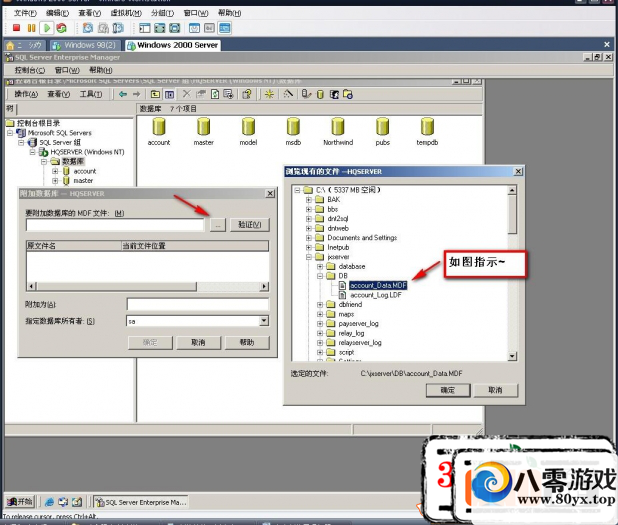Click the file list horizontal scrollbar

click(147, 286)
